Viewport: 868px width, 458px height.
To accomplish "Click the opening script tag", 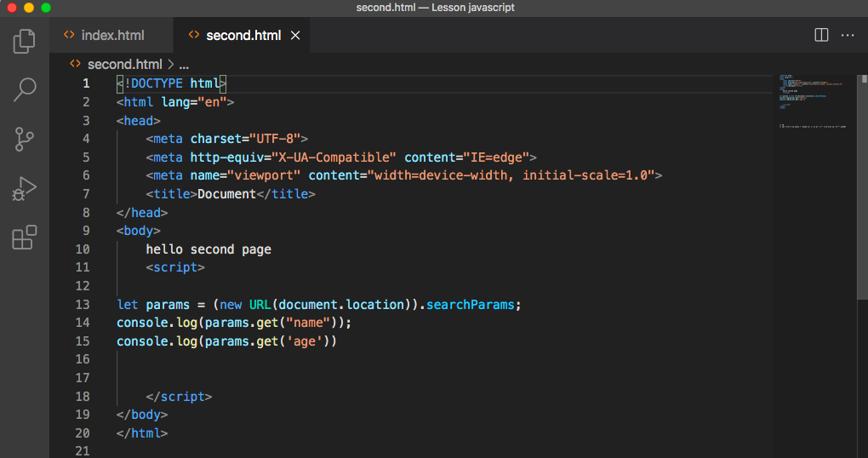I will [x=175, y=267].
